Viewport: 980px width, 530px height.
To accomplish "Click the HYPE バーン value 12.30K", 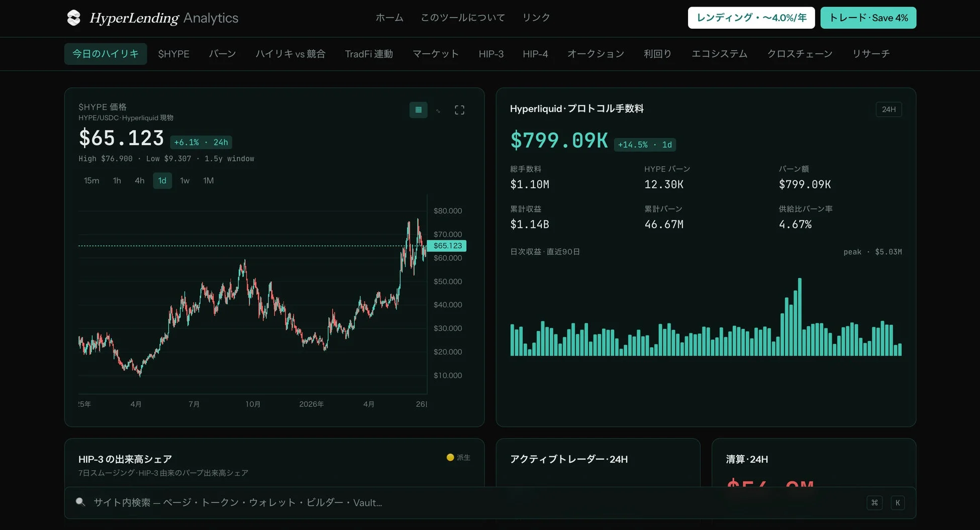I will (664, 185).
